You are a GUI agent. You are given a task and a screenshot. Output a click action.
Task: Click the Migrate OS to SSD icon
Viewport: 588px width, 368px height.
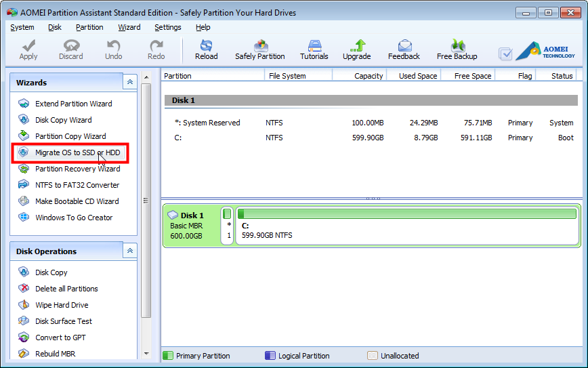pyautogui.click(x=24, y=152)
